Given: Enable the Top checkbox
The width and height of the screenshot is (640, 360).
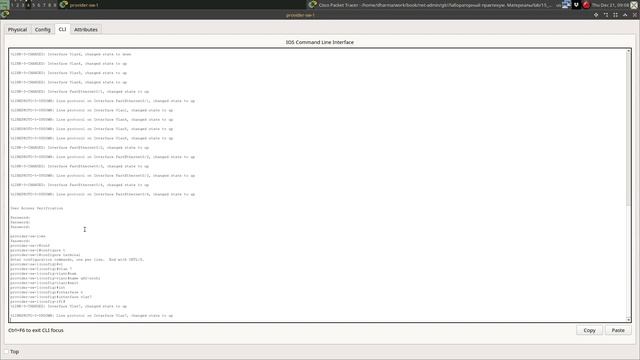Looking at the screenshot, I should 7,351.
